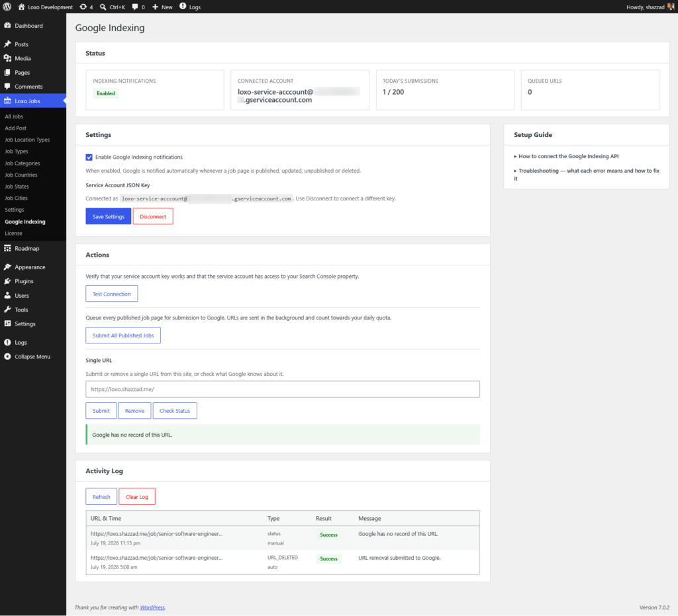Image resolution: width=678 pixels, height=616 pixels.
Task: Click the WordPress logo in admin bar
Action: (x=7, y=7)
